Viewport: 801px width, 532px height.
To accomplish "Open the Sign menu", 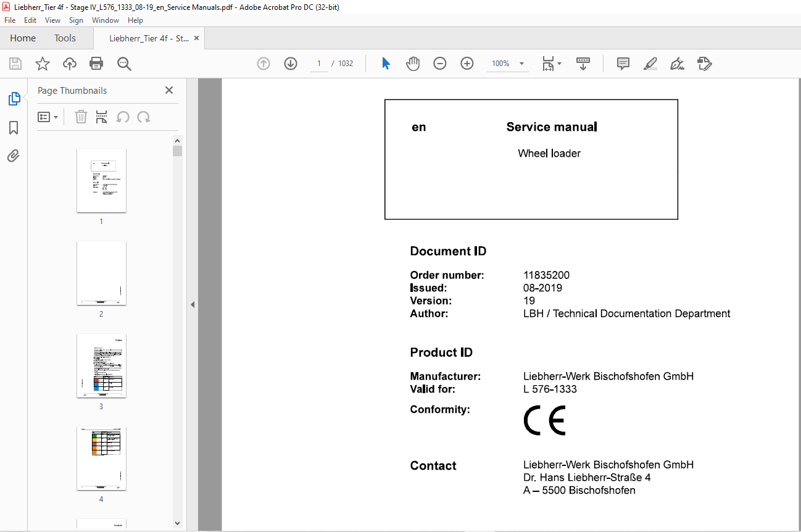I will point(76,20).
